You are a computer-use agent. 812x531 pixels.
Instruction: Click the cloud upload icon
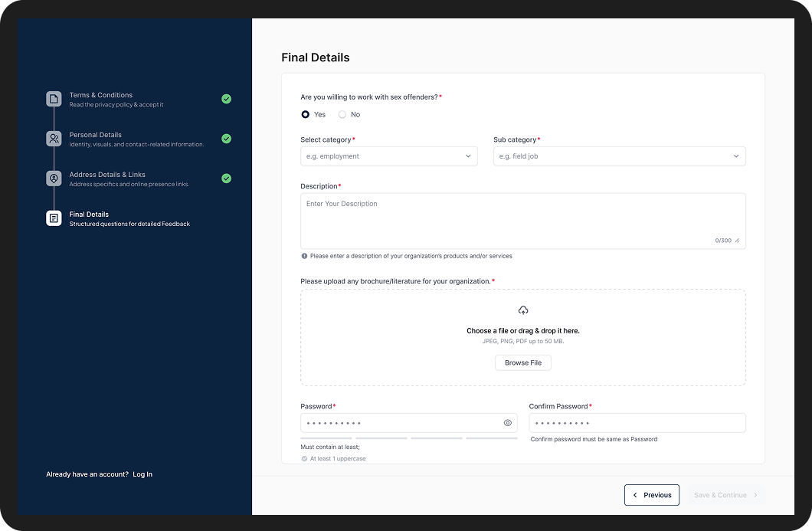523,310
